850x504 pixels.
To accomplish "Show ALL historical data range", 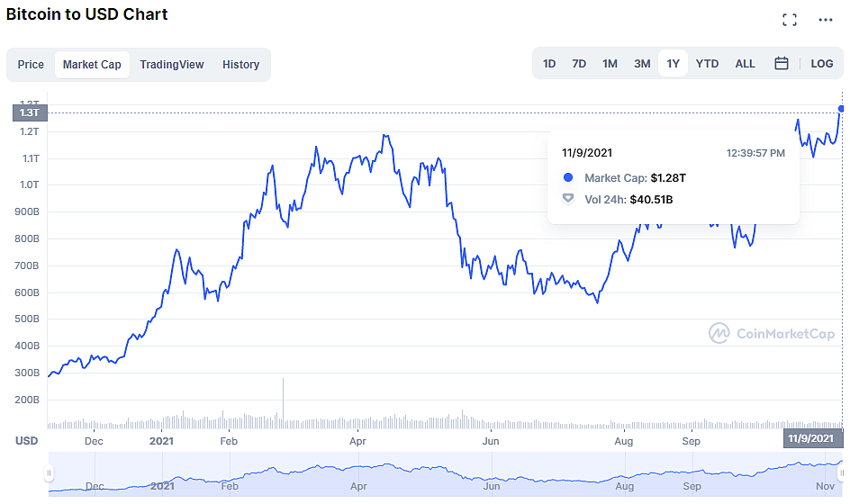I will point(745,63).
